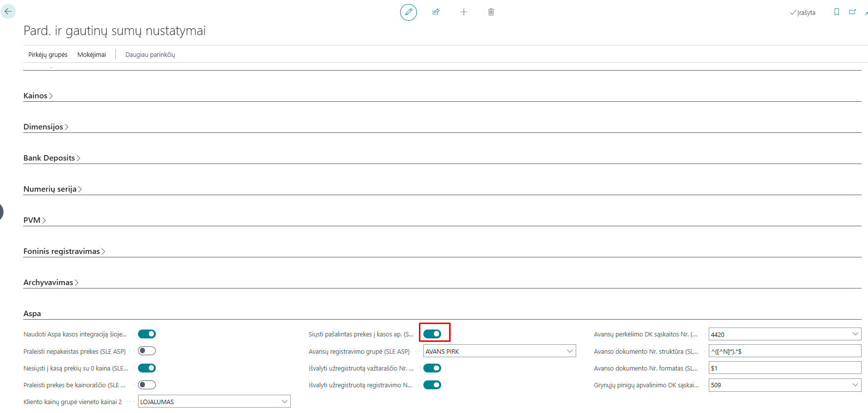
Task: Open the Pirkėjų grupės menu
Action: pyautogui.click(x=48, y=54)
